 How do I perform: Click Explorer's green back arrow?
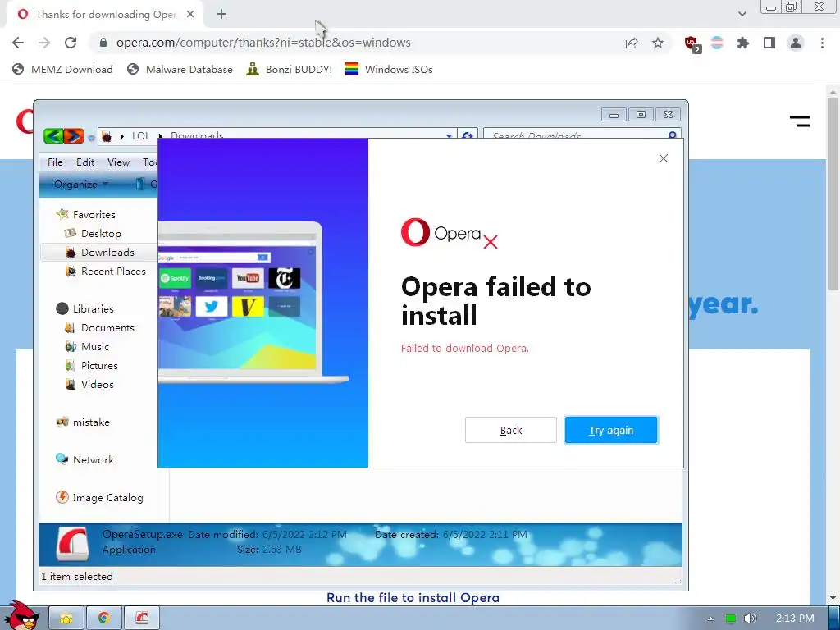[x=53, y=136]
